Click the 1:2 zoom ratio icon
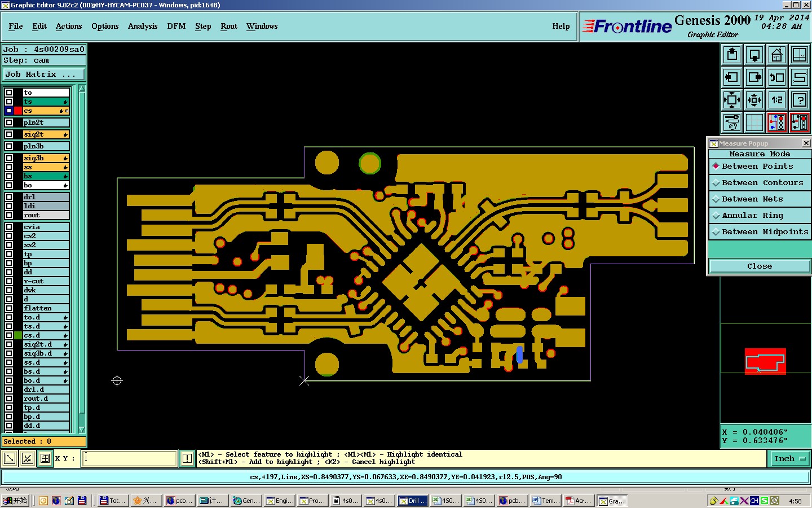Image resolution: width=812 pixels, height=508 pixels. click(x=777, y=100)
